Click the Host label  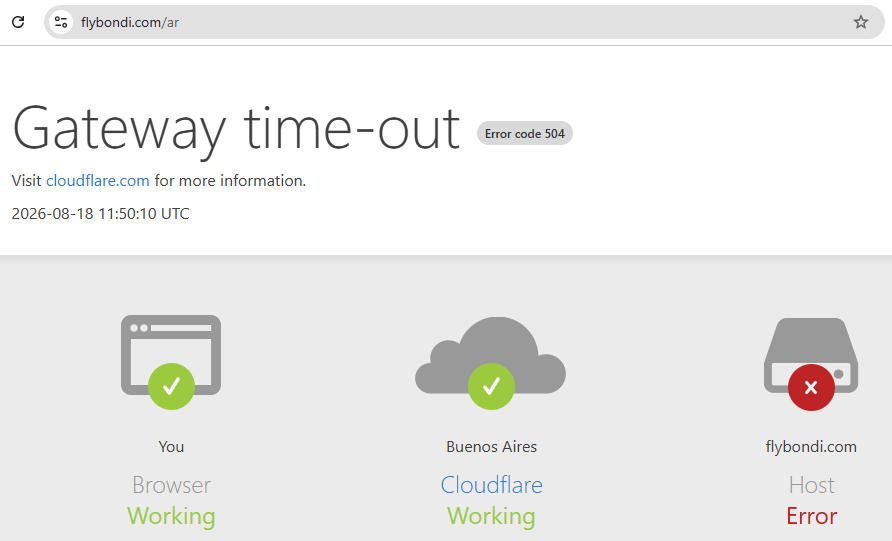(x=811, y=485)
